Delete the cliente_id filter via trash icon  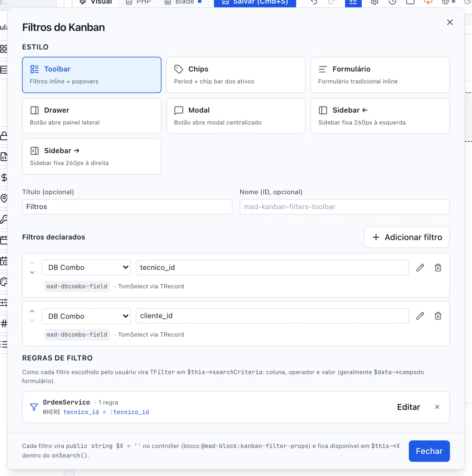tap(438, 316)
